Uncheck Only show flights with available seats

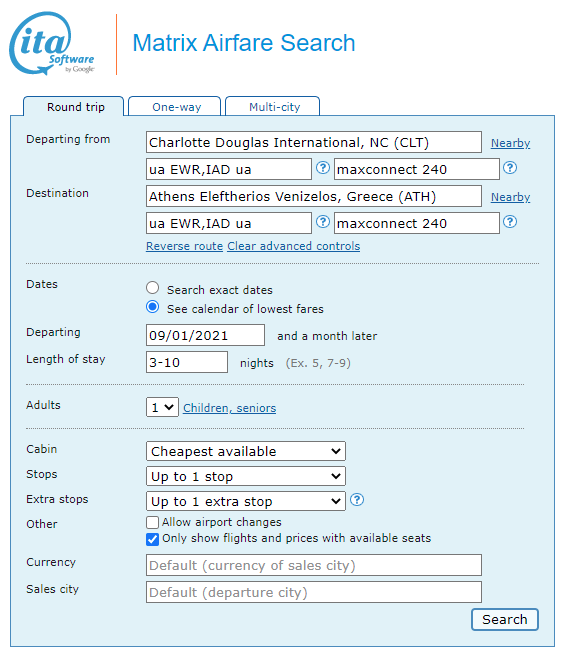click(x=153, y=539)
